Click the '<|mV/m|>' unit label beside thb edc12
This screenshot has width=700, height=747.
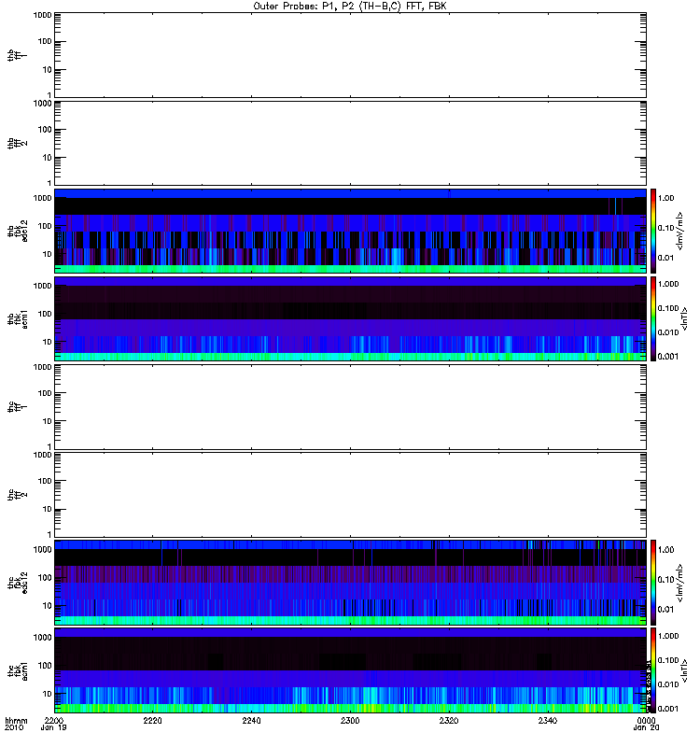[x=680, y=231]
